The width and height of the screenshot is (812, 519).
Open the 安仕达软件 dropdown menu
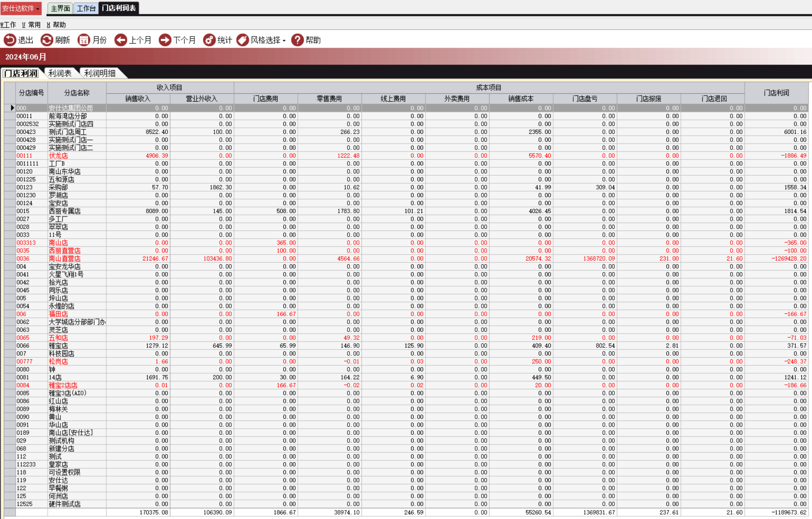coord(21,8)
